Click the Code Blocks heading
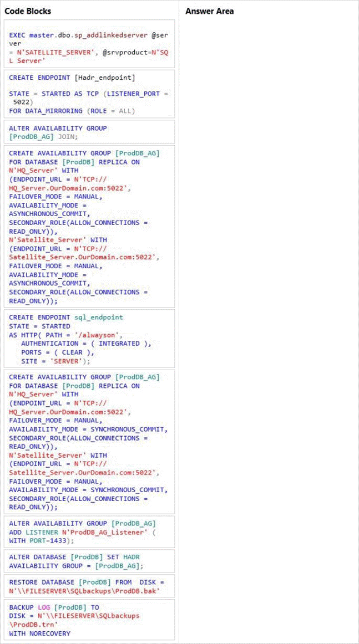This screenshot has width=359, height=644. (28, 11)
